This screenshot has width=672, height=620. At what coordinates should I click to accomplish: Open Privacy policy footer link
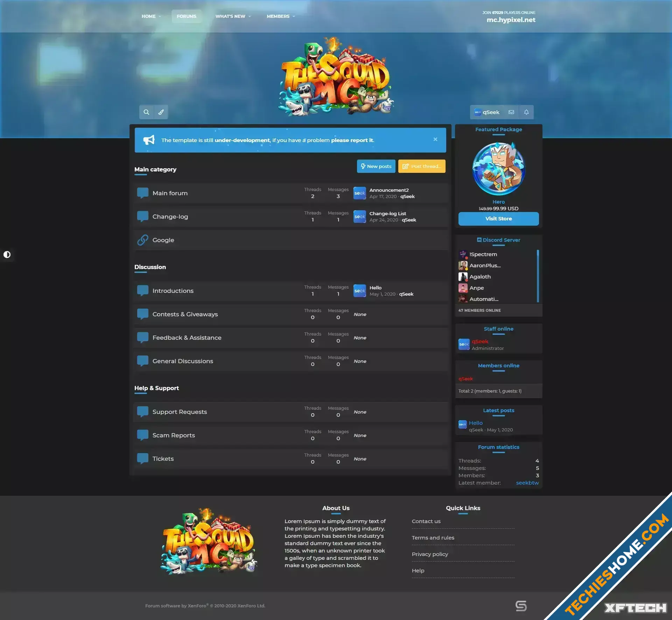(430, 554)
